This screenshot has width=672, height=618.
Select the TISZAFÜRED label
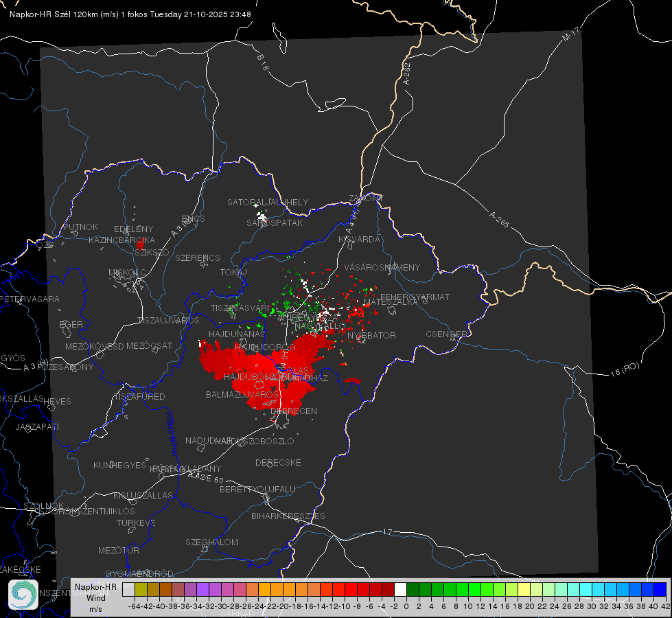click(x=139, y=397)
